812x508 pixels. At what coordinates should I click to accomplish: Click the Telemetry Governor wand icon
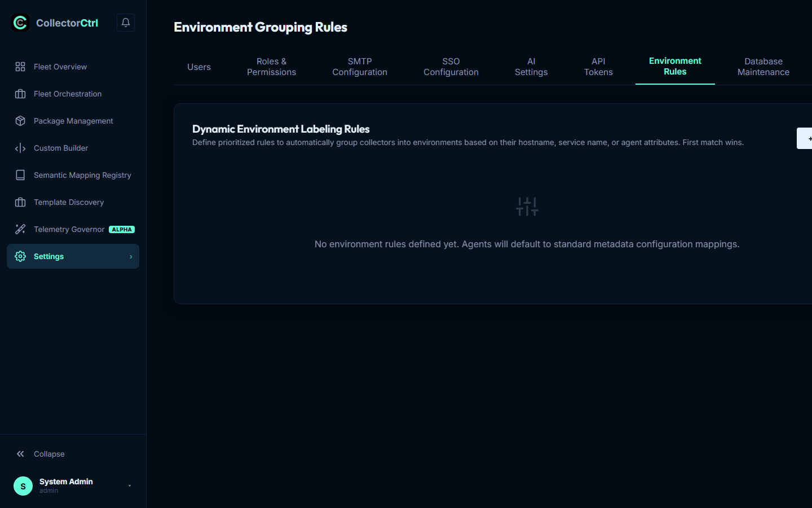click(x=20, y=229)
